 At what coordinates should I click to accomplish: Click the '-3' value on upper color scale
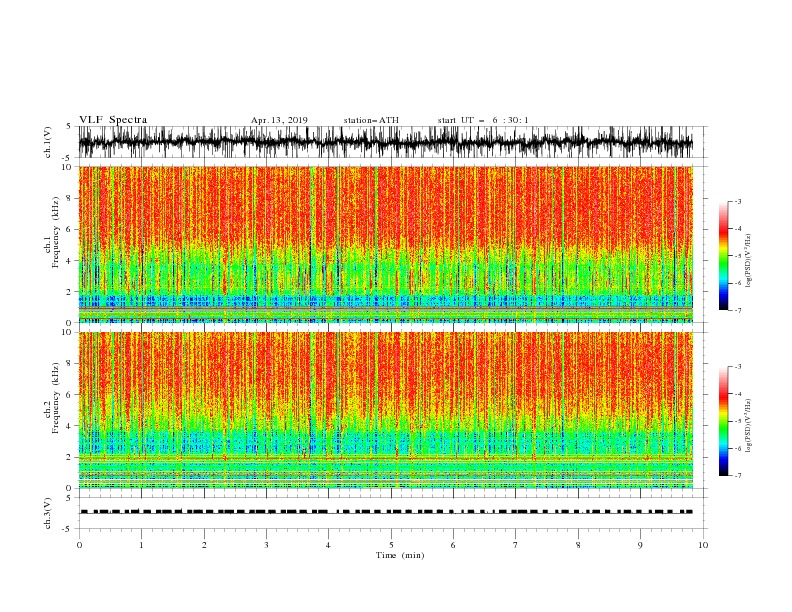coord(737,201)
